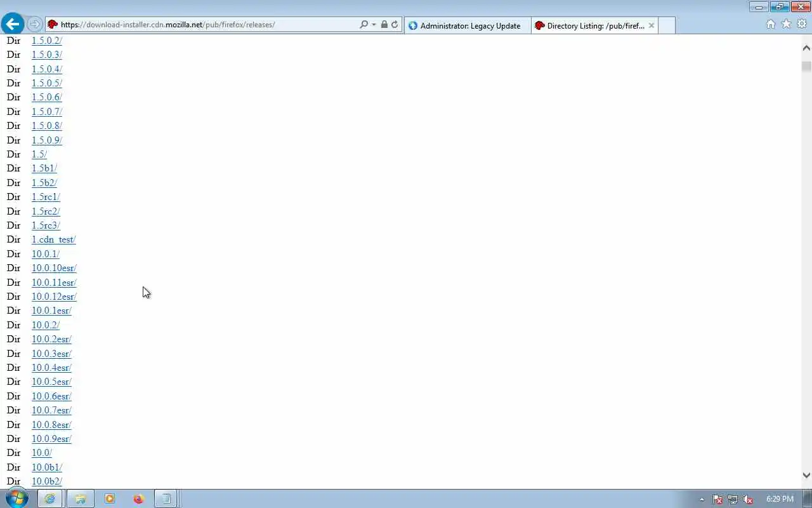
Task: Open the 10.0.10esr/ directory link
Action: [54, 268]
